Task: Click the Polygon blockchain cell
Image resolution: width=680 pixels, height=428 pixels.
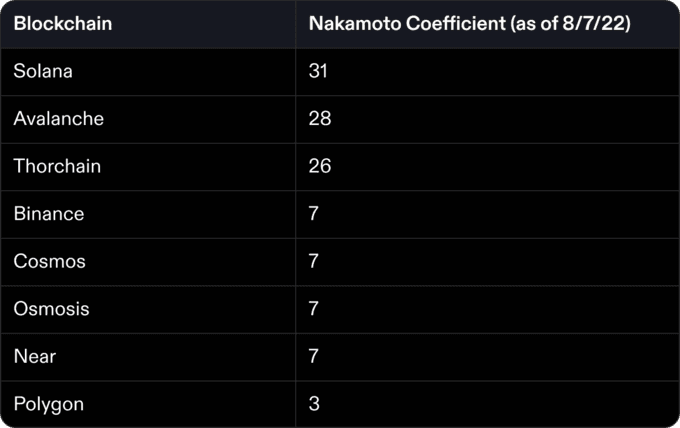Action: (49, 404)
